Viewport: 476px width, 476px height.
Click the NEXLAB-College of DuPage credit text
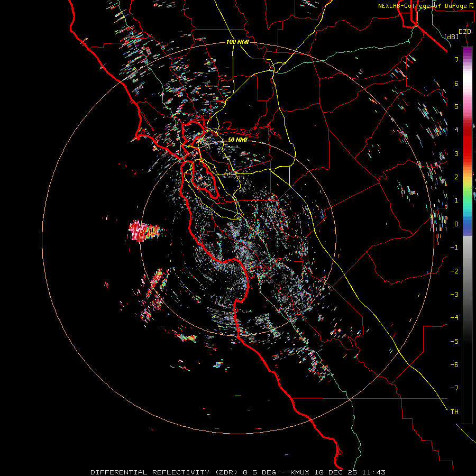426,6
